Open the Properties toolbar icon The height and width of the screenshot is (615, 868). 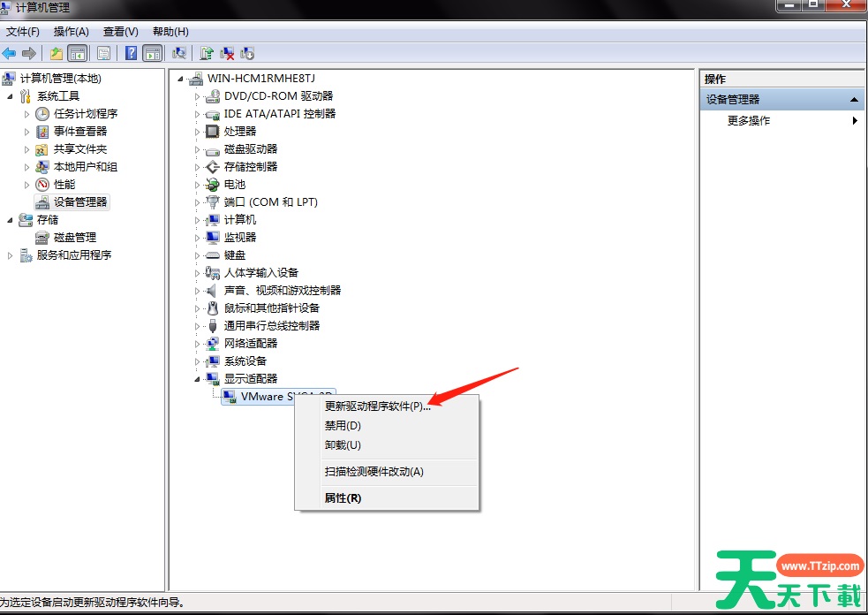tap(104, 53)
